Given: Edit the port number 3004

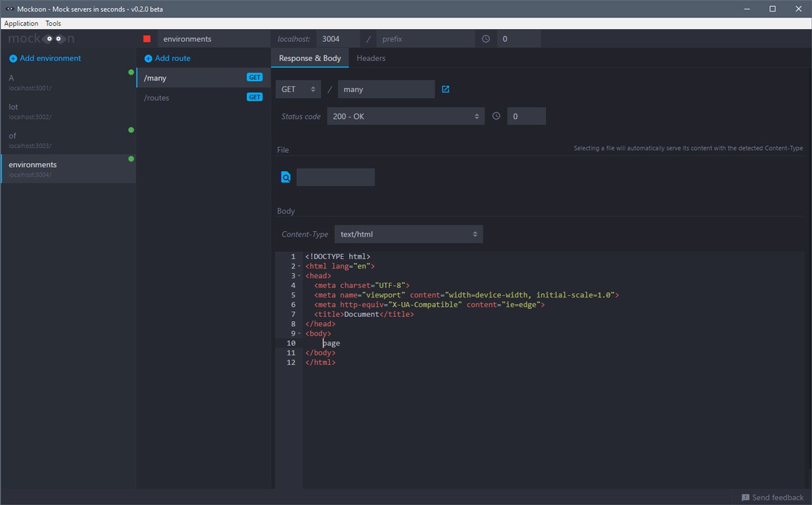Looking at the screenshot, I should coord(338,39).
